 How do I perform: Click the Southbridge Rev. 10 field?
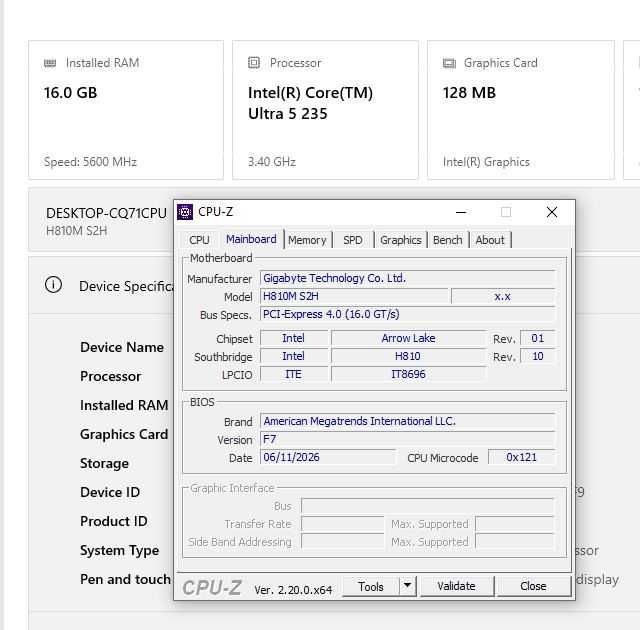coord(538,356)
